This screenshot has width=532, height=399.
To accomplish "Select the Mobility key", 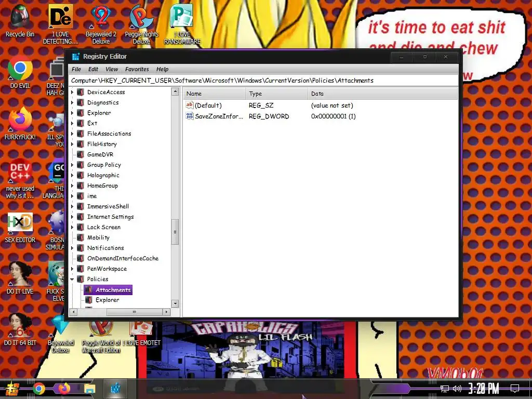I will (98, 237).
